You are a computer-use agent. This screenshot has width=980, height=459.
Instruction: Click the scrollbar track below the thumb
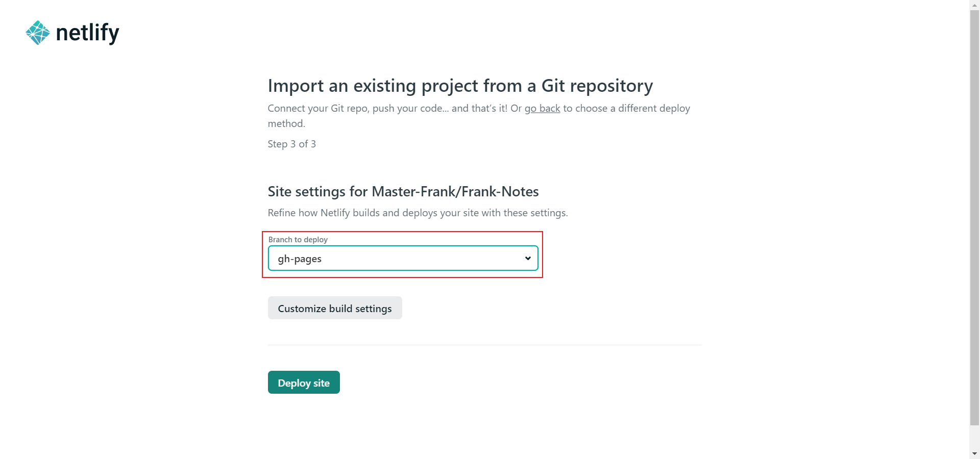pos(975,437)
